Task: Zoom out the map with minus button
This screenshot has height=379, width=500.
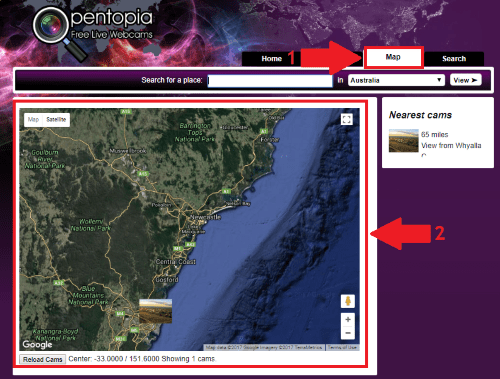Action: click(x=348, y=333)
